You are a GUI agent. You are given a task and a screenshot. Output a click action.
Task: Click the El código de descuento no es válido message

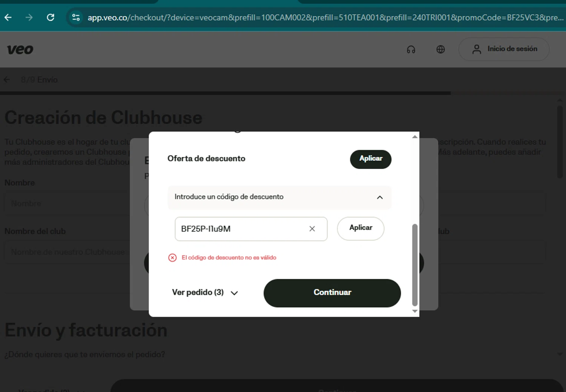tap(229, 258)
